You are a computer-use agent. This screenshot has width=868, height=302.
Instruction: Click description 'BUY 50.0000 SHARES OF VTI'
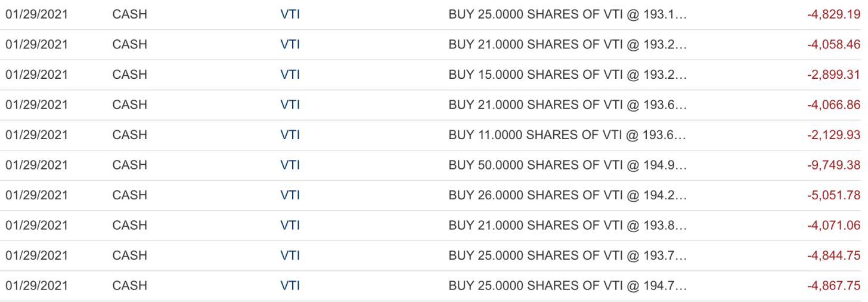point(567,165)
